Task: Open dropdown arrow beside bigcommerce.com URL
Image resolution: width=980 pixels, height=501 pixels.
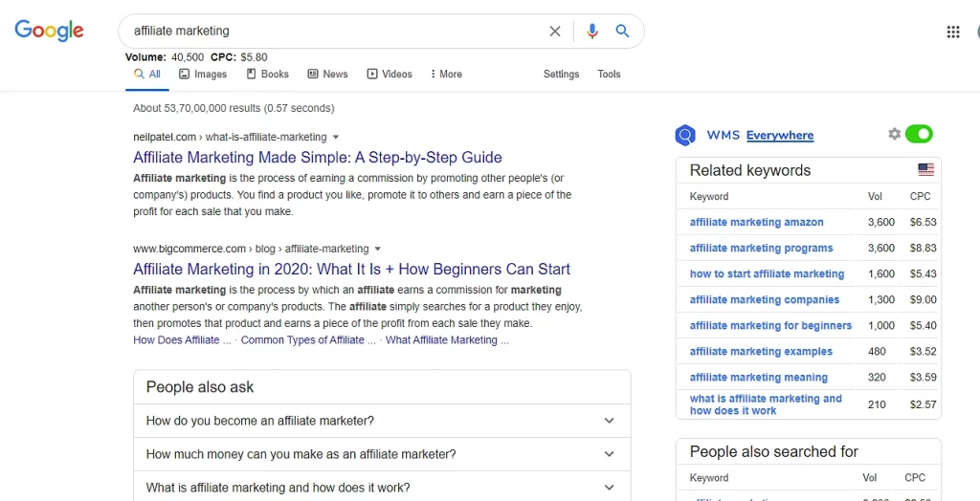Action: click(x=377, y=249)
